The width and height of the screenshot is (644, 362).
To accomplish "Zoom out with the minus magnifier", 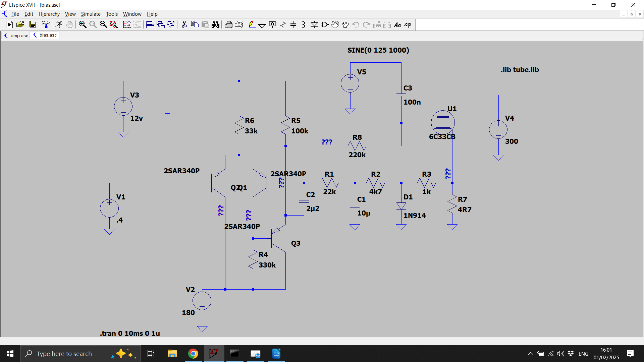I will pos(103,24).
